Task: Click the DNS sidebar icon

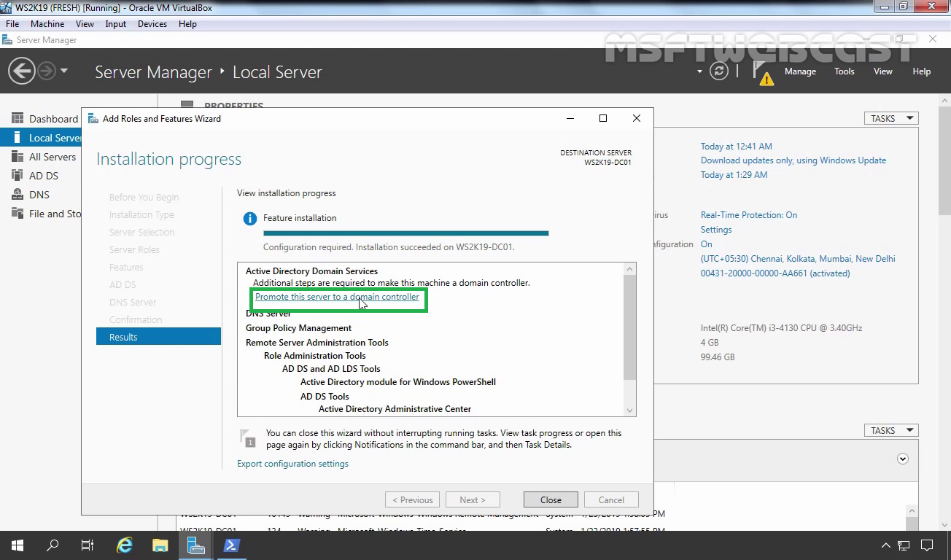Action: click(17, 195)
